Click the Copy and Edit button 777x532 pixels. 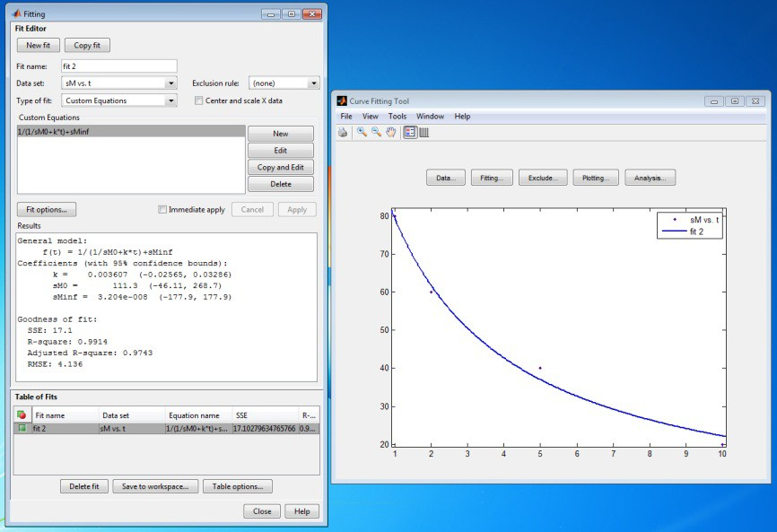click(281, 168)
